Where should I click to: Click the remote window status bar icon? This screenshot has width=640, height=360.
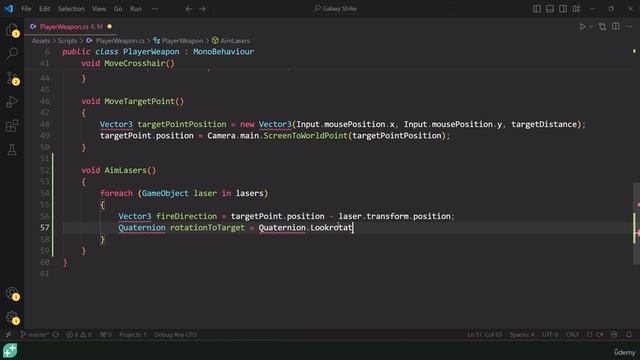click(x=8, y=335)
